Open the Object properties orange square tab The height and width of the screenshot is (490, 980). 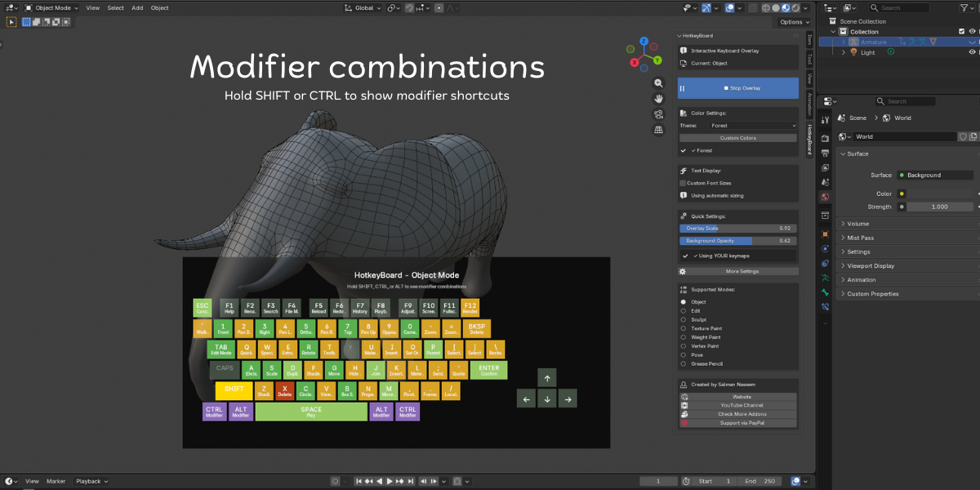click(825, 234)
